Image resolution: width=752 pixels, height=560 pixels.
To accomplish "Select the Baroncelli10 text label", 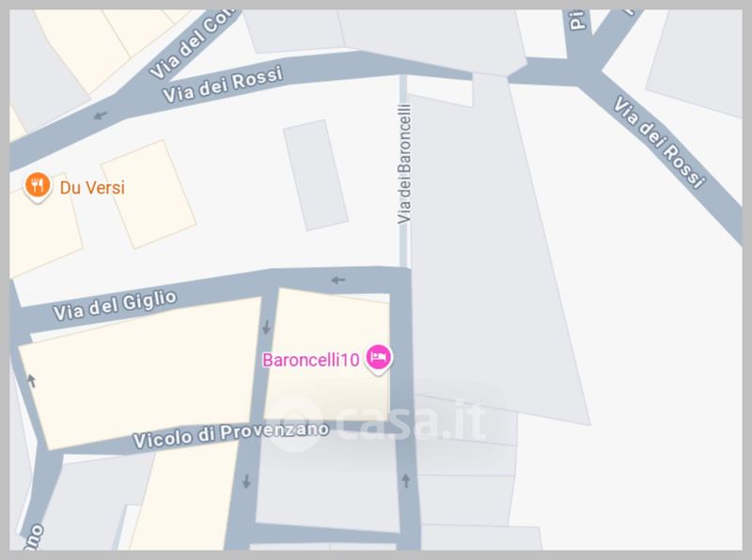I will pyautogui.click(x=311, y=360).
